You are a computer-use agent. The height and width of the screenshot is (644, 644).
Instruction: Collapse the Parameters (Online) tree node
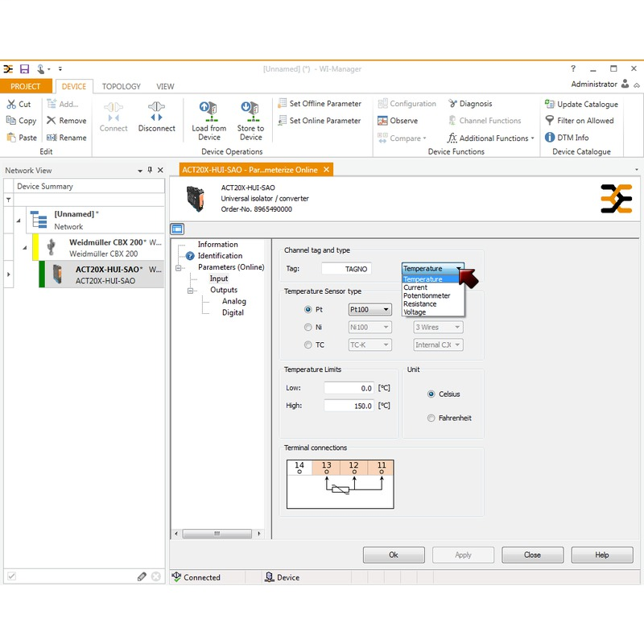[178, 268]
